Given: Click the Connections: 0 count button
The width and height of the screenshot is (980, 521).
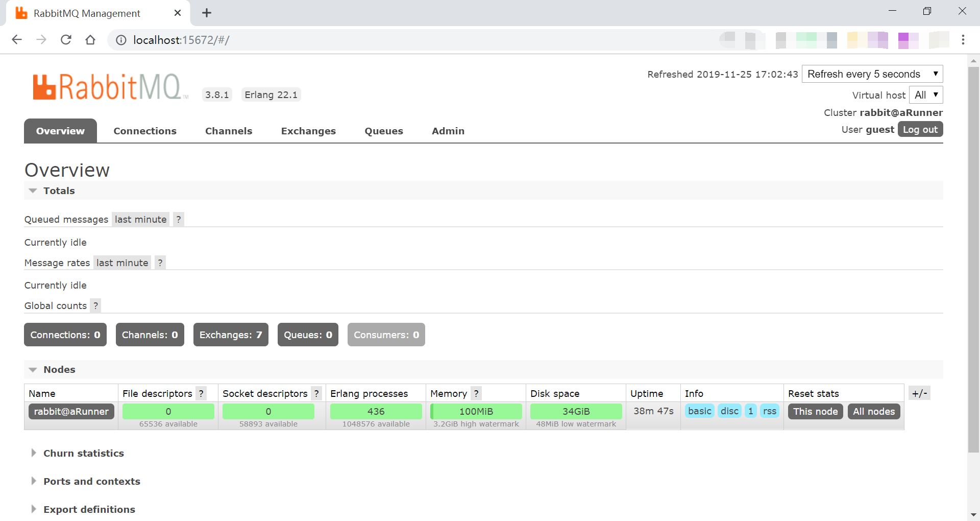Looking at the screenshot, I should [x=65, y=335].
